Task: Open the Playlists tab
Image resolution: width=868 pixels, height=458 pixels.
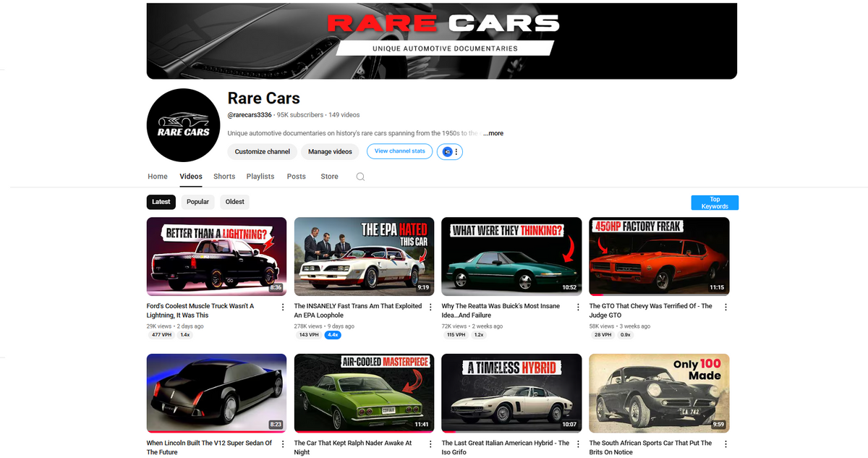Action: [260, 177]
